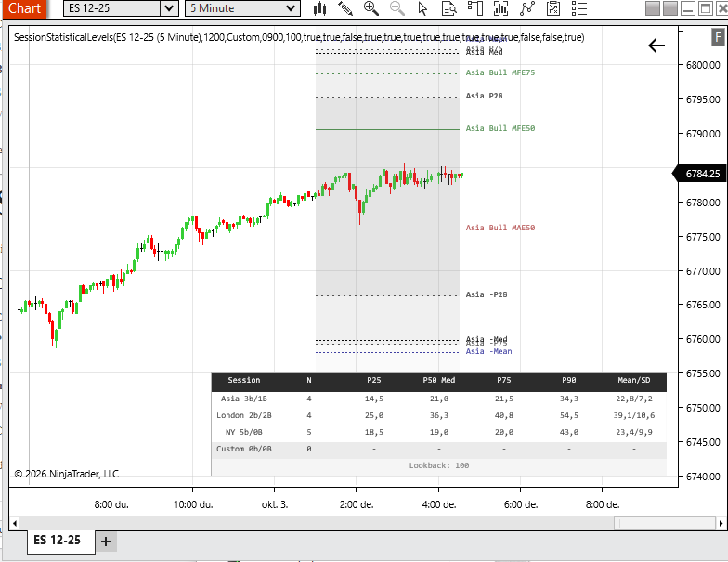Select the ES 12-25 chart tab
The height and width of the screenshot is (562, 728).
coord(58,540)
